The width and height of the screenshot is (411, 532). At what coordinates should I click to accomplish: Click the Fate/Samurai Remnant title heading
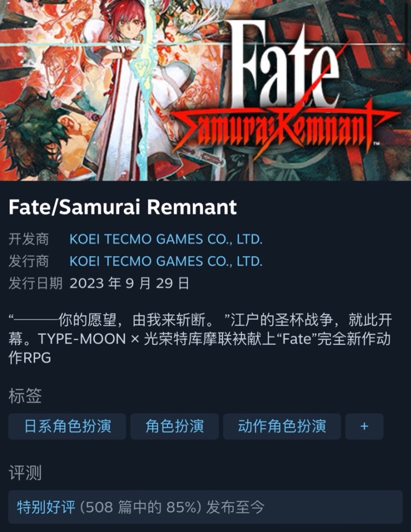pos(123,207)
